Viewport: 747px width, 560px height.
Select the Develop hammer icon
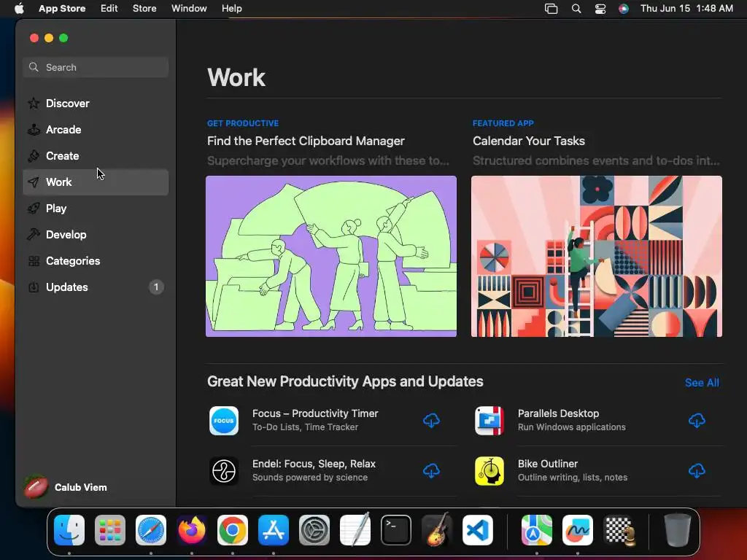(x=34, y=234)
